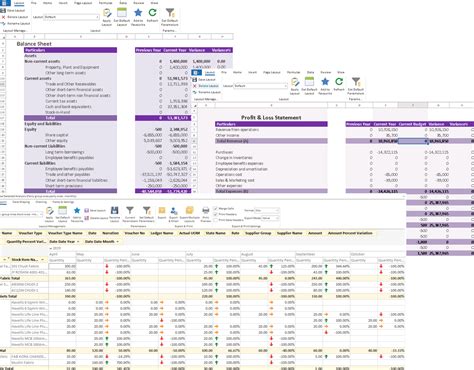This screenshot has width=474, height=370.
Task: Click Set Default Parameters funnel in Profit & Loss window
Action: 356,82
